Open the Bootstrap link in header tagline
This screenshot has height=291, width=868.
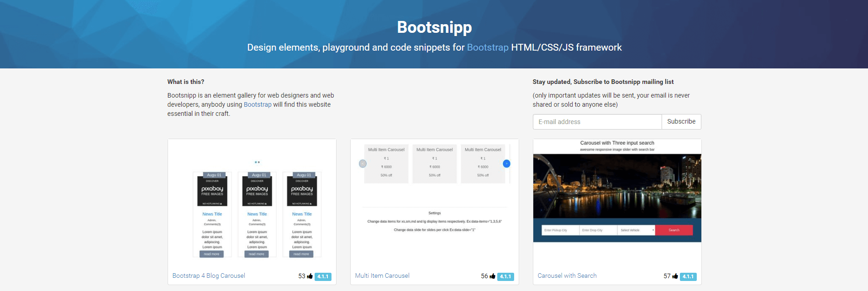point(487,47)
